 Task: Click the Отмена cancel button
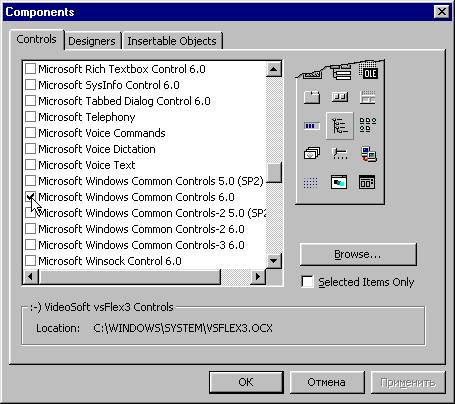pyautogui.click(x=326, y=382)
